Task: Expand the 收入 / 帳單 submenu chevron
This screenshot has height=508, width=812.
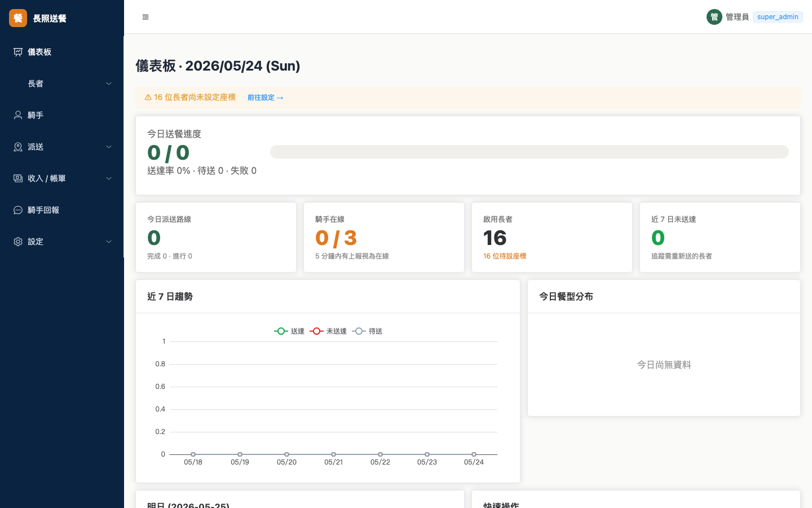Action: pos(109,178)
